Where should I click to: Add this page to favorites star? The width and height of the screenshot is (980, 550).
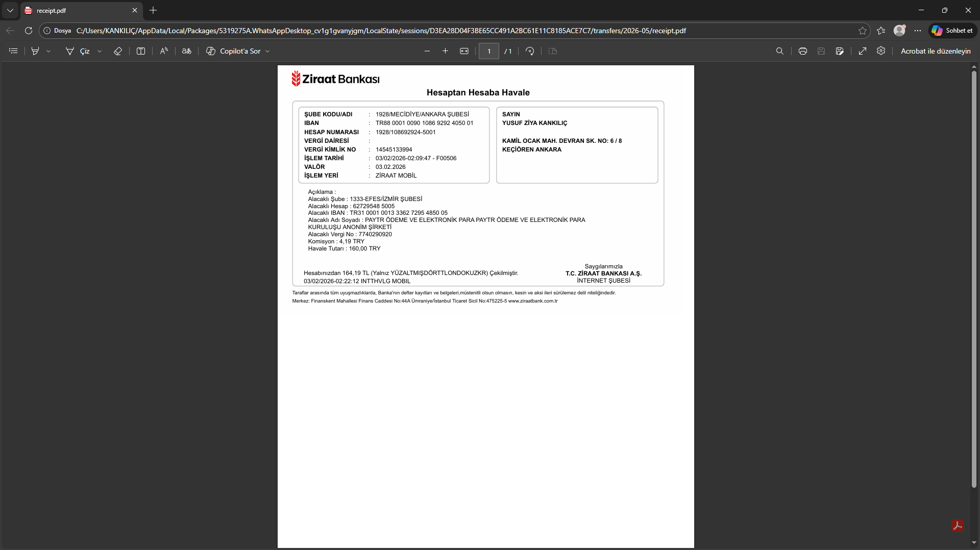click(863, 31)
